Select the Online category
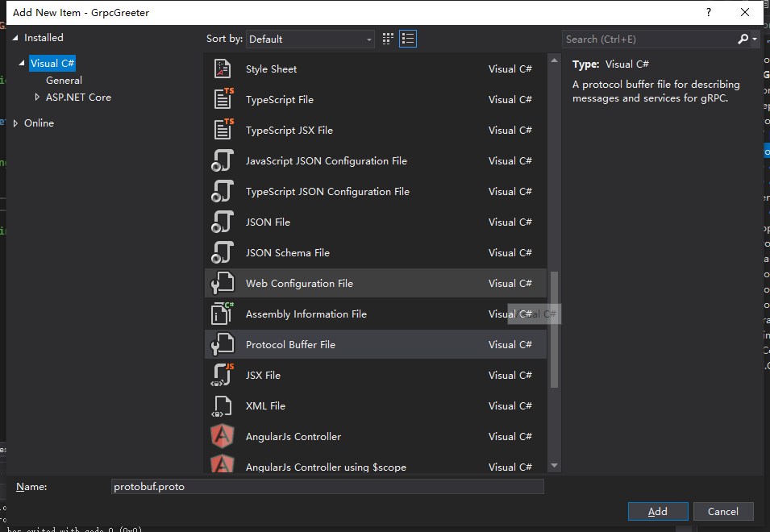The height and width of the screenshot is (532, 770). (x=40, y=123)
